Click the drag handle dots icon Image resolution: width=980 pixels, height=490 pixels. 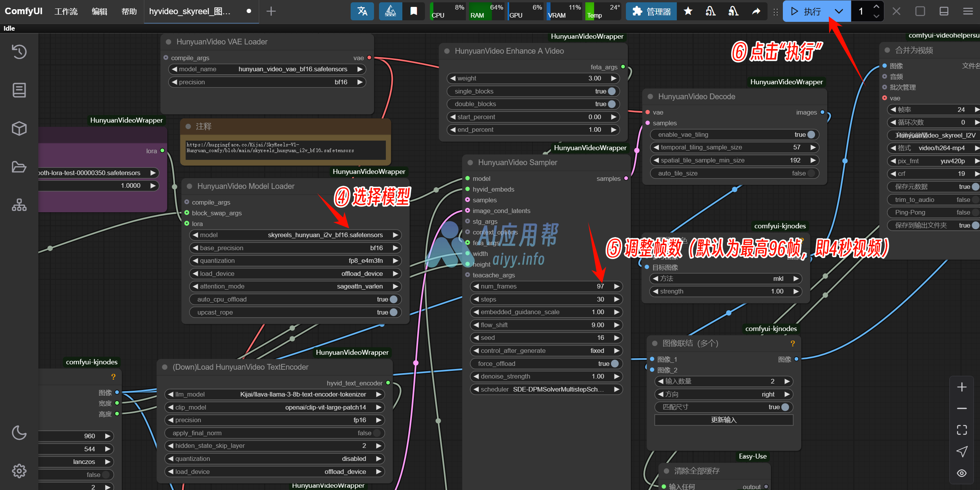click(x=776, y=11)
